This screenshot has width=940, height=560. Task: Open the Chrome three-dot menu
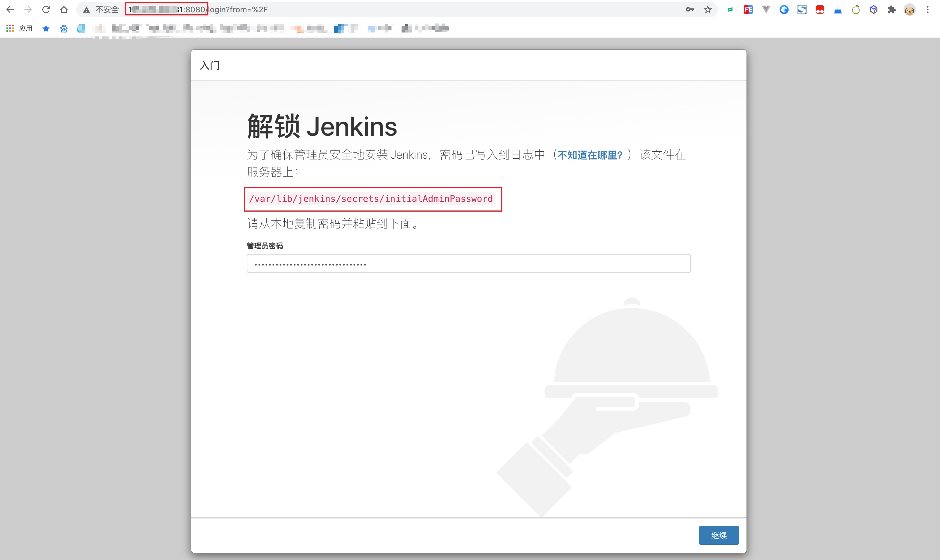[928, 10]
